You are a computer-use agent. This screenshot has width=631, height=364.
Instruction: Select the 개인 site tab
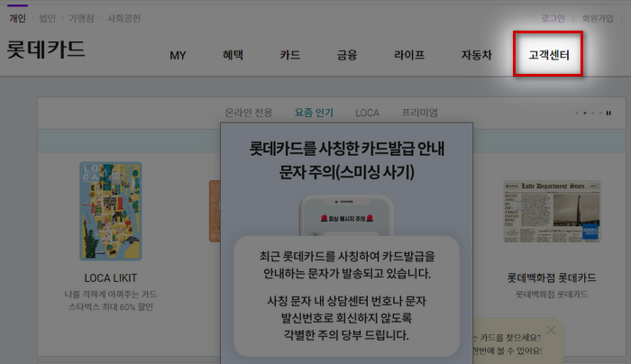tap(17, 18)
